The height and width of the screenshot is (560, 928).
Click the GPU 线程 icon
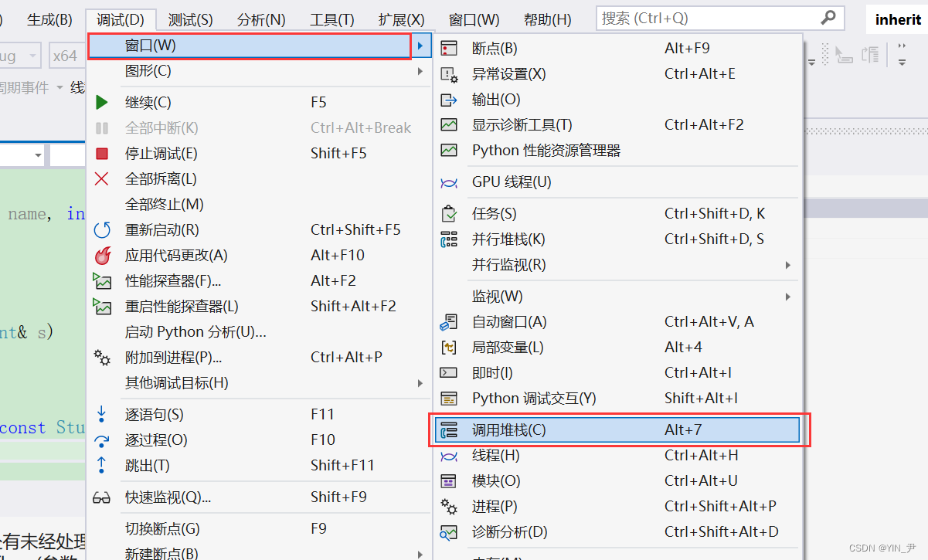click(449, 182)
